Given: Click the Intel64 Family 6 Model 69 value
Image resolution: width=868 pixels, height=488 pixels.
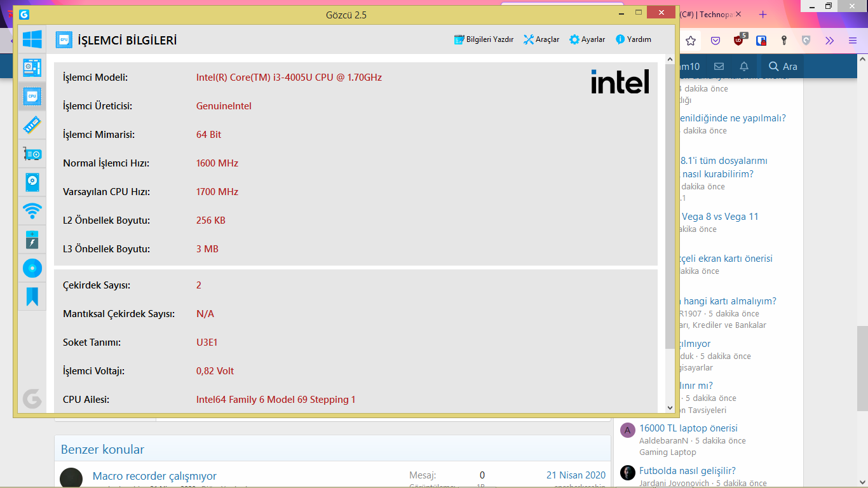Looking at the screenshot, I should [276, 400].
